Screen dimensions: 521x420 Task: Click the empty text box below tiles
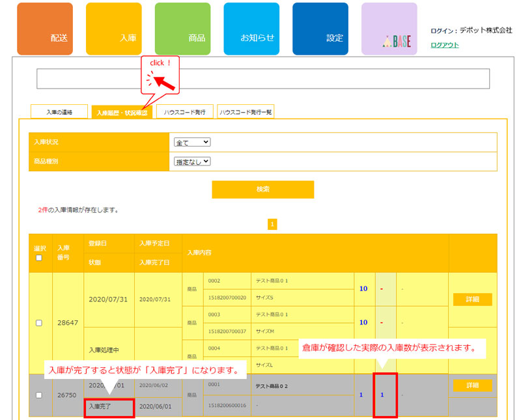pos(262,78)
